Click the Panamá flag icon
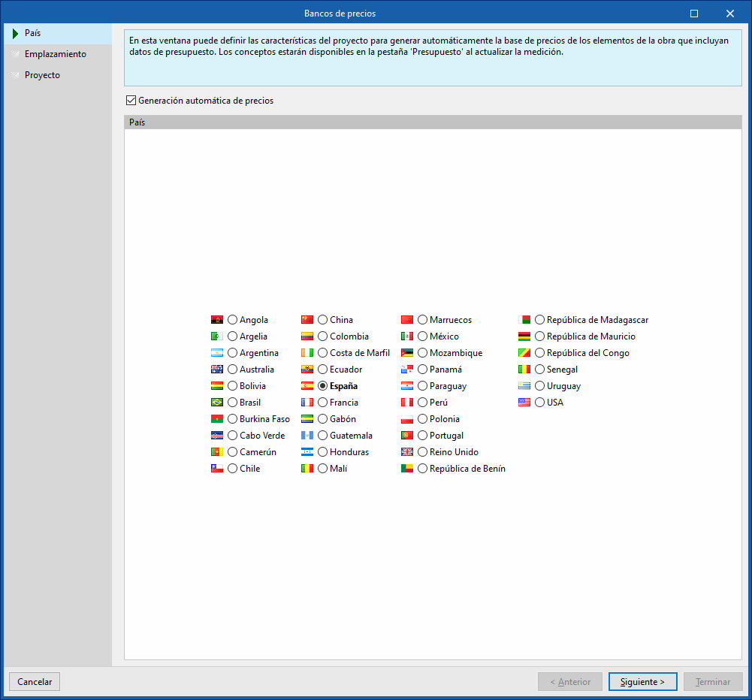This screenshot has height=700, width=752. (406, 370)
